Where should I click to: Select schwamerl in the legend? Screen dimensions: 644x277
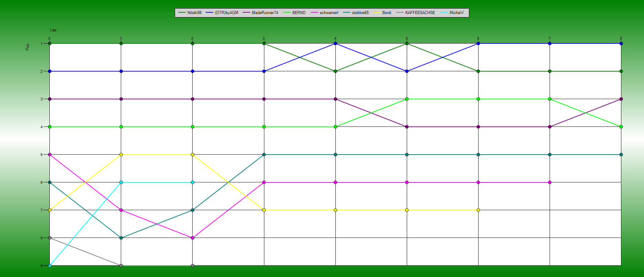click(329, 13)
